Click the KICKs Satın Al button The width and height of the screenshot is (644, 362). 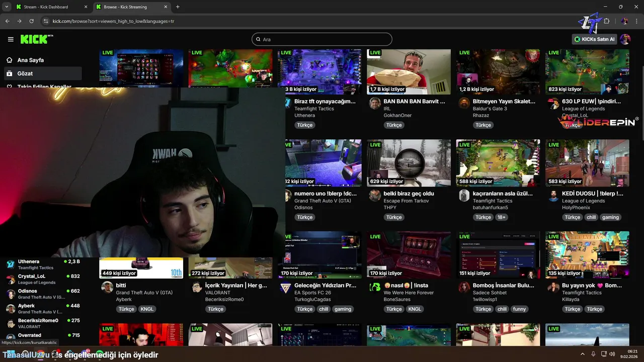(595, 39)
